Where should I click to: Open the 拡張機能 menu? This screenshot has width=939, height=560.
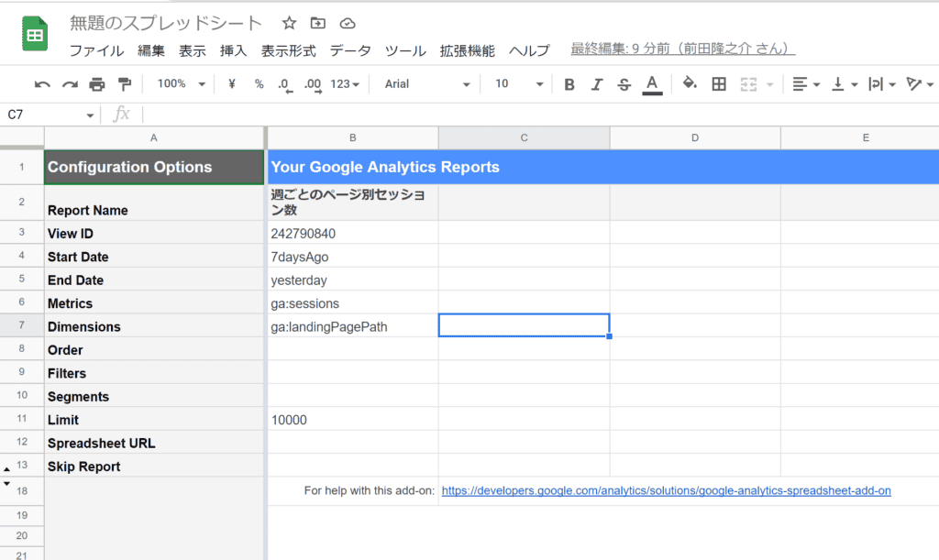468,50
